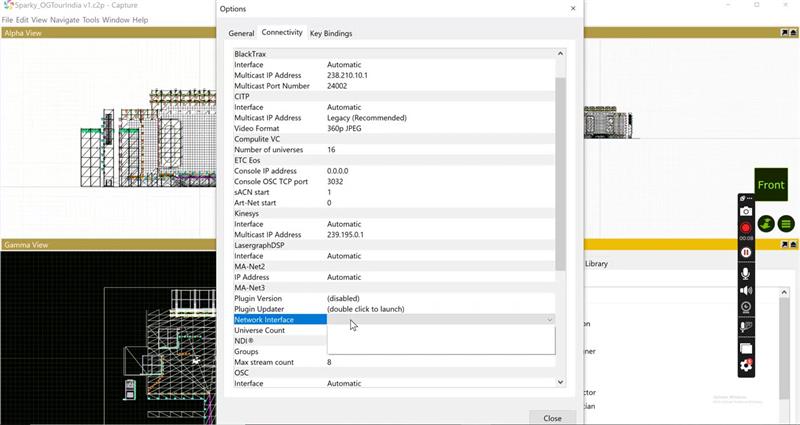The width and height of the screenshot is (800, 425).
Task: Open recorder settings gear icon
Action: pyautogui.click(x=746, y=365)
